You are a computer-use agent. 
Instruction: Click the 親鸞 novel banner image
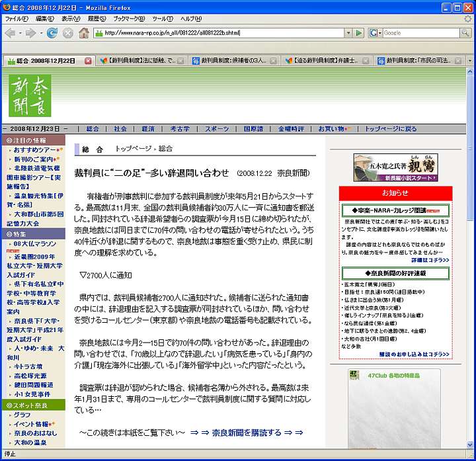coord(395,168)
